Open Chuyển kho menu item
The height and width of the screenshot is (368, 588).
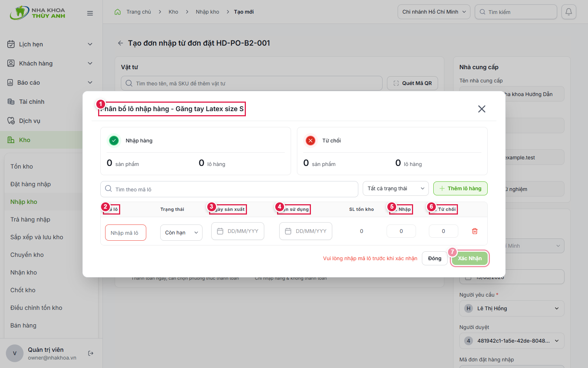tap(27, 255)
